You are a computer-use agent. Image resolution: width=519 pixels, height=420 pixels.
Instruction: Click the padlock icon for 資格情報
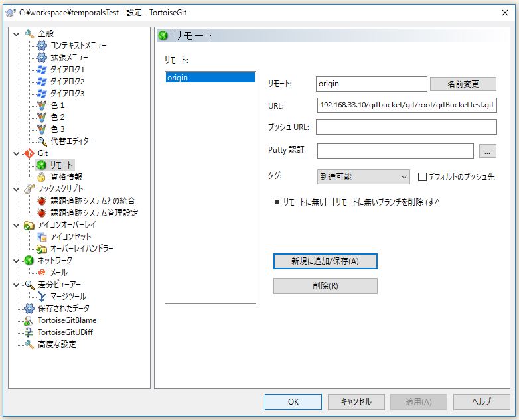pyautogui.click(x=42, y=176)
